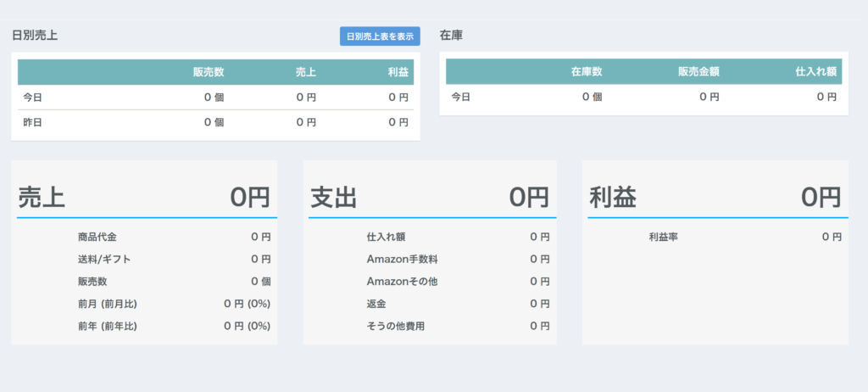Click the Amazon手数料 expense row
Screen dimensions: 868x392
tap(402, 259)
